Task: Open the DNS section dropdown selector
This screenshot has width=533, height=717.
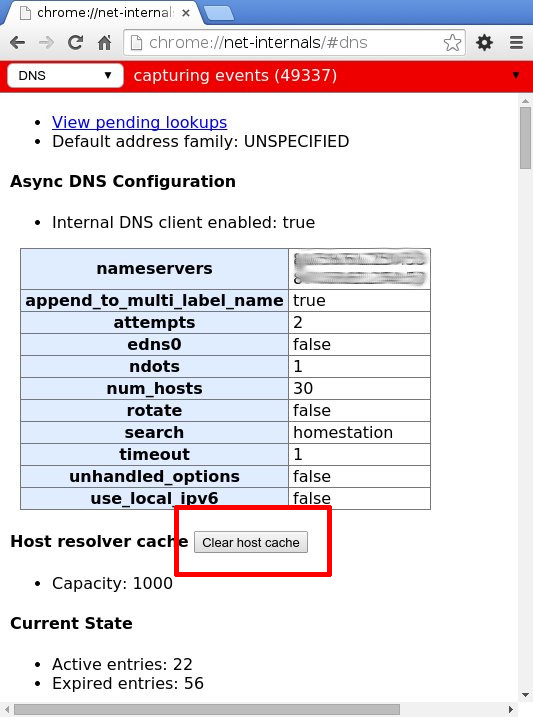Action: click(65, 75)
